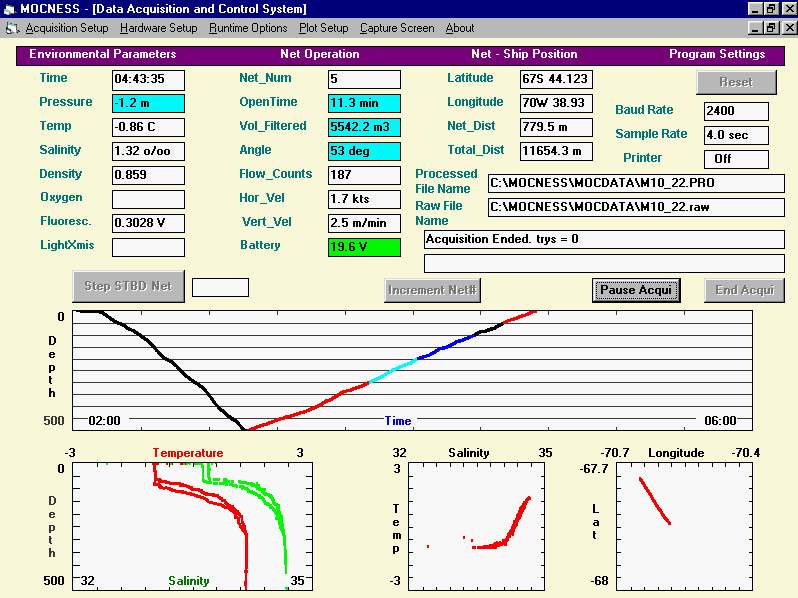The image size is (798, 598).
Task: Select the Pressure field showing -1.2 m
Action: (x=148, y=103)
